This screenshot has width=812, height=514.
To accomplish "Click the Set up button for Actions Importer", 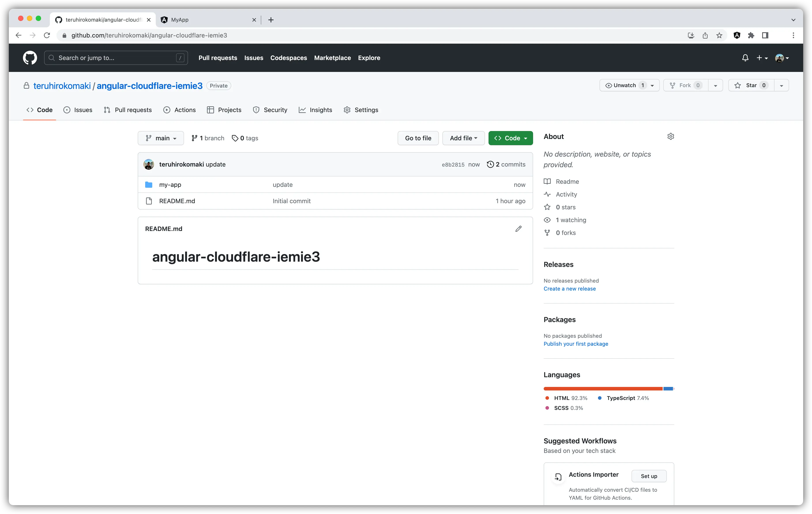I will tap(649, 476).
